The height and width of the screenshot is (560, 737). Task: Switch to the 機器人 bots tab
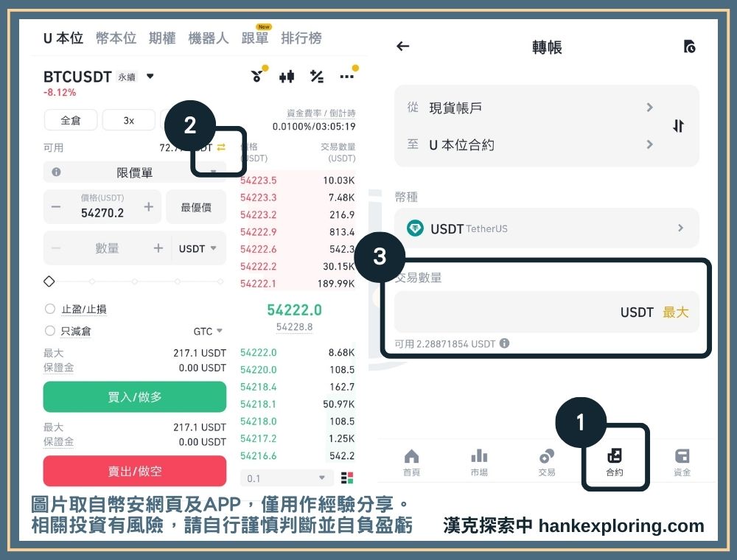[209, 38]
